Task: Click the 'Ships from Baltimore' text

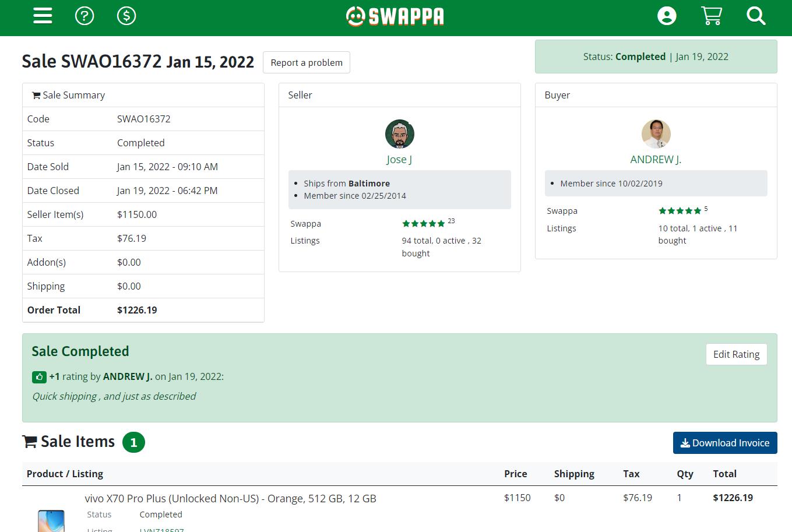Action: (x=347, y=183)
